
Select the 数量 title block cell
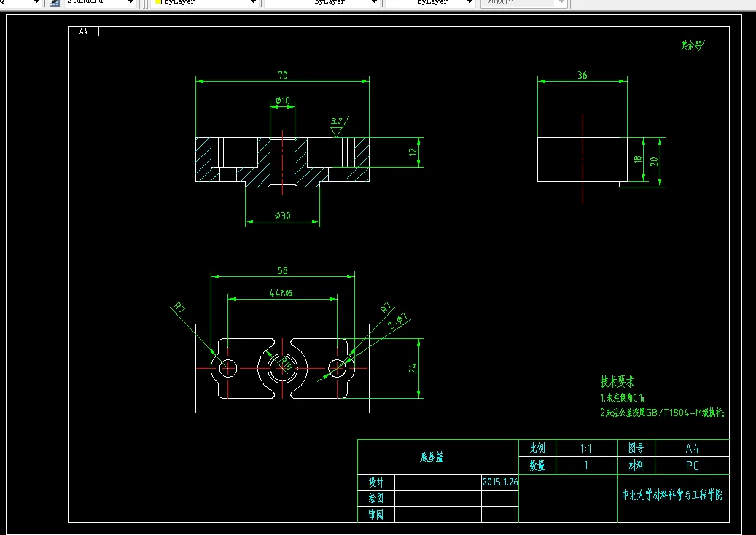coord(537,466)
